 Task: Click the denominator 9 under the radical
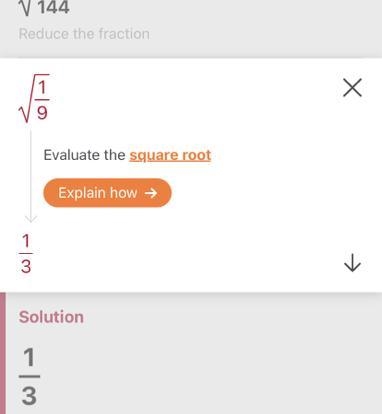point(42,113)
